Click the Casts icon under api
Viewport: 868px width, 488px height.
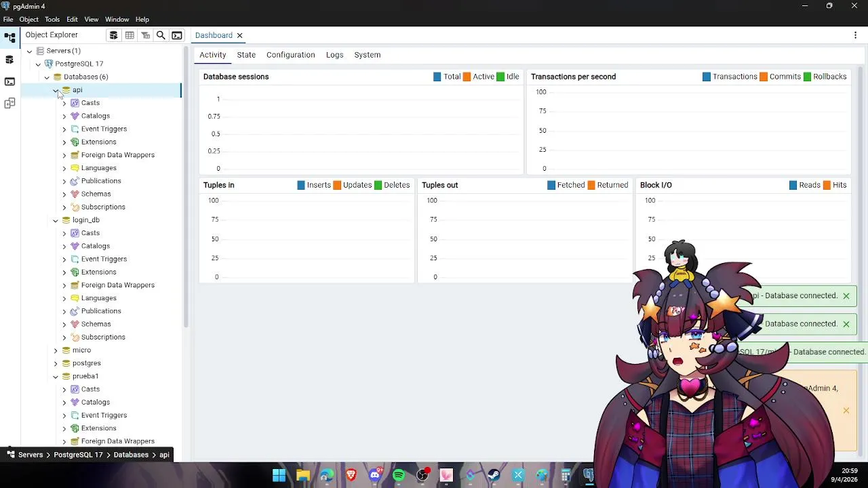(75, 103)
